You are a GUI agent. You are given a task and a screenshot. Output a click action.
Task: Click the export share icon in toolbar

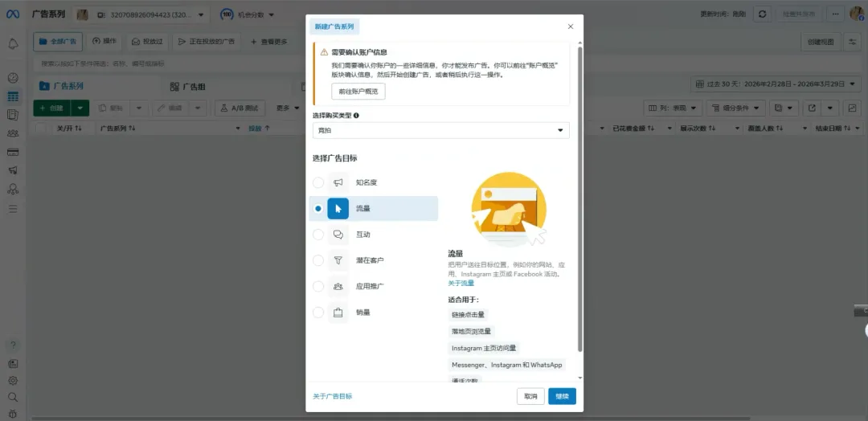coord(812,108)
